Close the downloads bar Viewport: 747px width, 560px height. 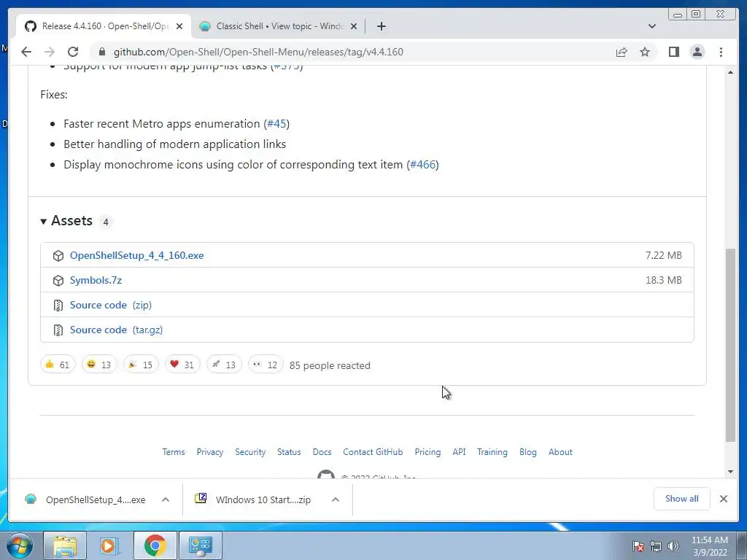click(x=724, y=499)
